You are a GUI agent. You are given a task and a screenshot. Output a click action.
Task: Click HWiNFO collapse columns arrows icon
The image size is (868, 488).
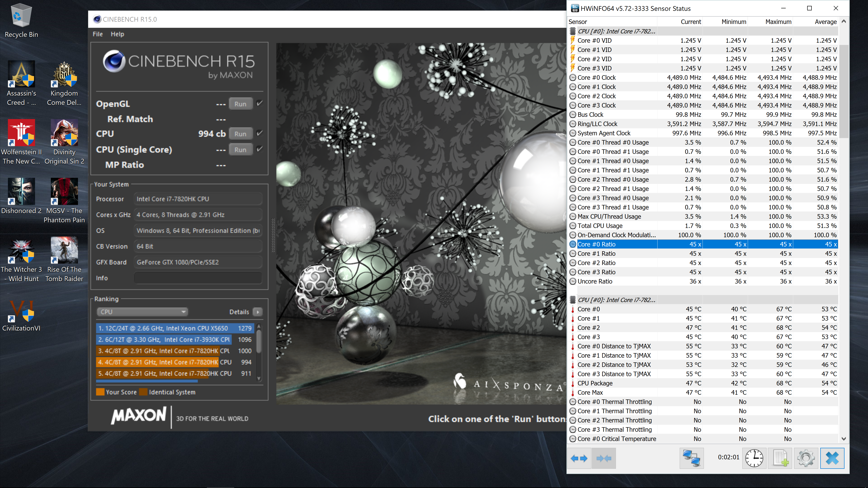coord(604,458)
